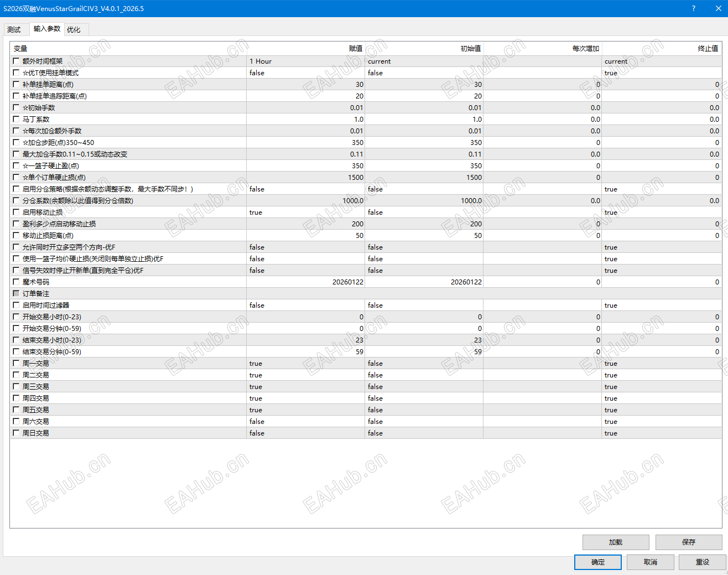728x575 pixels.
Task: Select 初始值 20260122 for 魔术号码
Action: coord(424,282)
